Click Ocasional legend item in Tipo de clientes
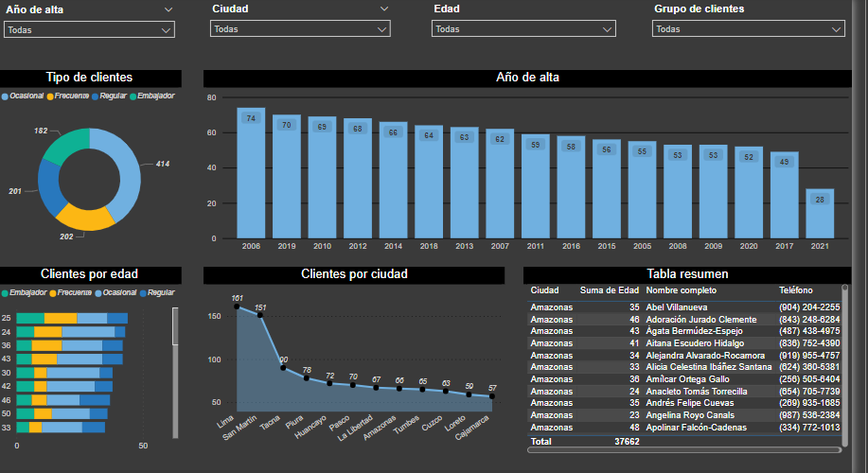 click(x=25, y=96)
